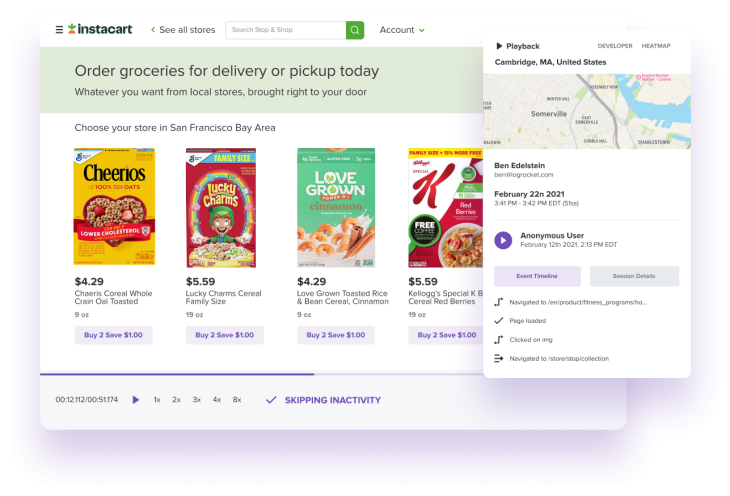This screenshot has width=730, height=496.
Task: Click the Anonymous User session title
Action: click(552, 235)
